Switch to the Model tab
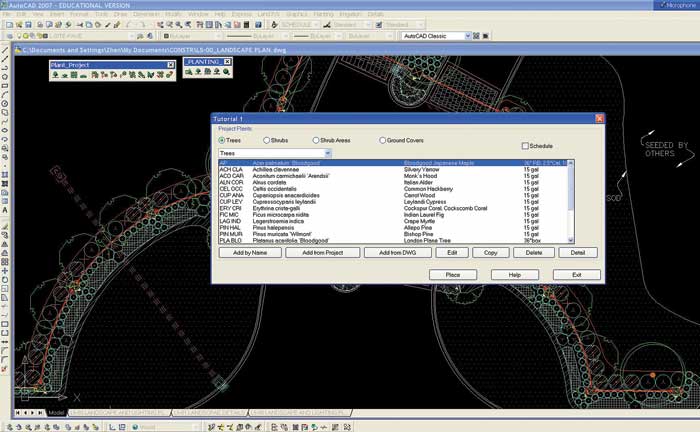Viewport: 700px width, 432px height. point(58,411)
